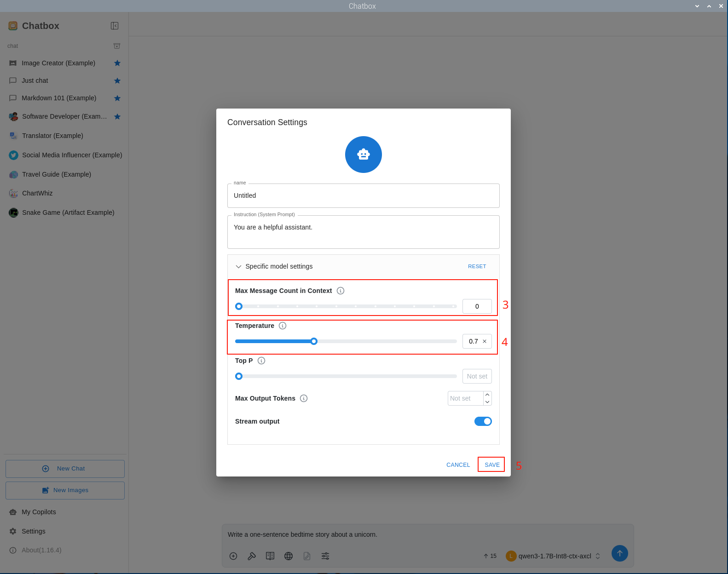
Task: Increase Max Output Tokens with up arrow
Action: (x=487, y=395)
